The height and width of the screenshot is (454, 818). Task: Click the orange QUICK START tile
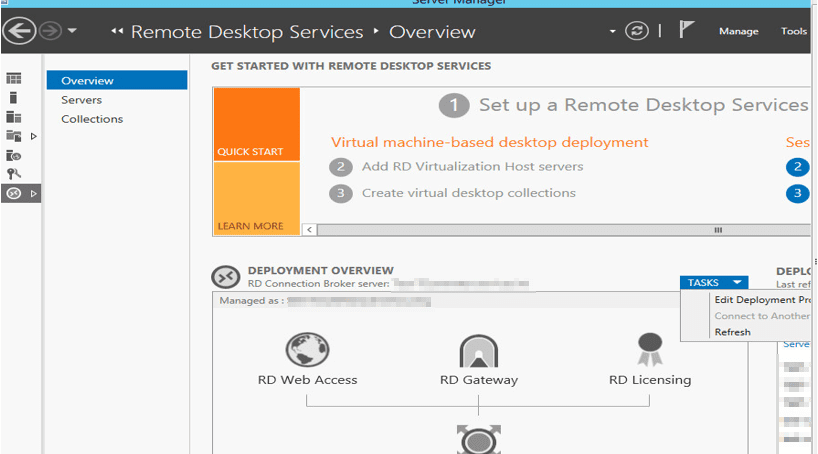[256, 124]
